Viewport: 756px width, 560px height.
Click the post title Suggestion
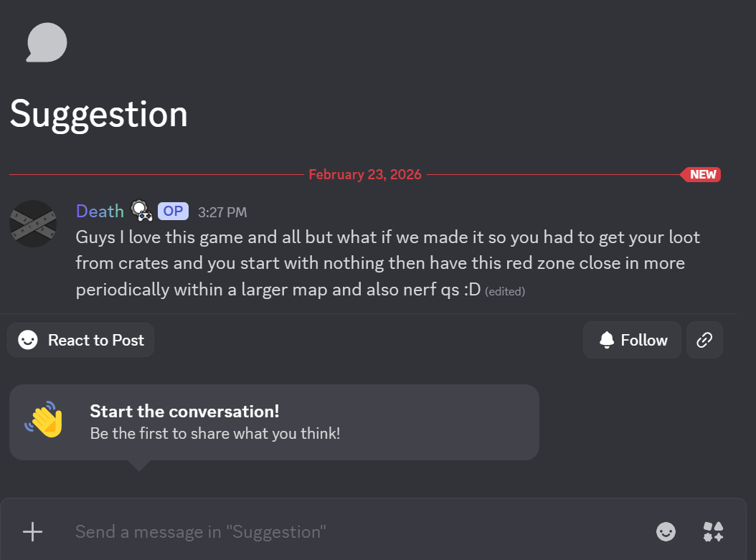point(98,113)
